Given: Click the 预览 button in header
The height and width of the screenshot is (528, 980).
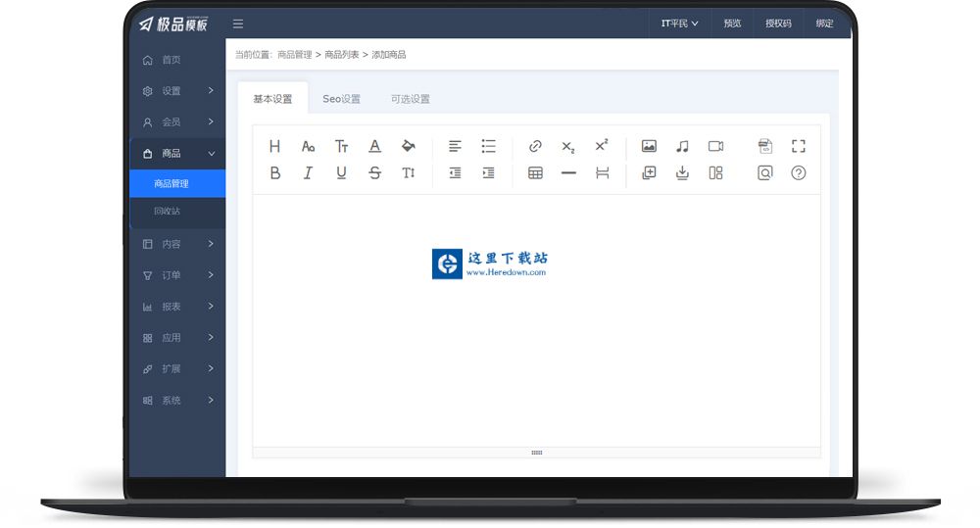Looking at the screenshot, I should click(732, 24).
